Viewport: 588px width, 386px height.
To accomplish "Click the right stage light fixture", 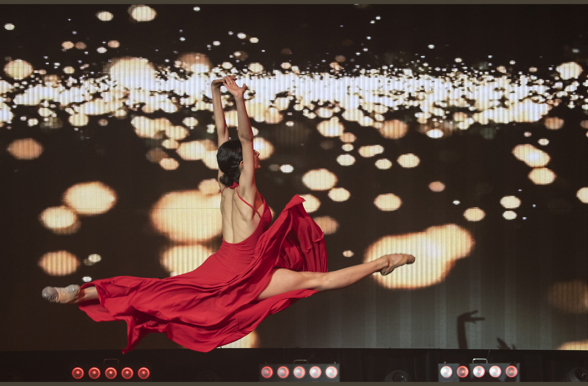I will tap(478, 371).
